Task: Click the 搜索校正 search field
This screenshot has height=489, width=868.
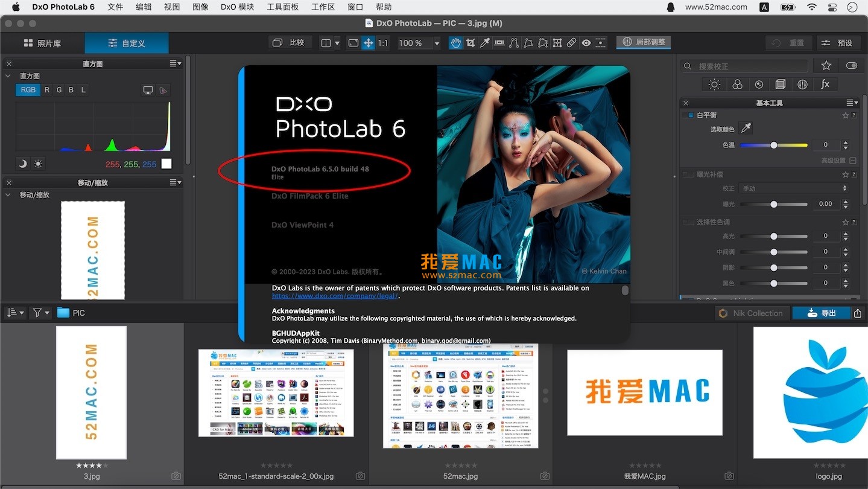Action: 744,66
